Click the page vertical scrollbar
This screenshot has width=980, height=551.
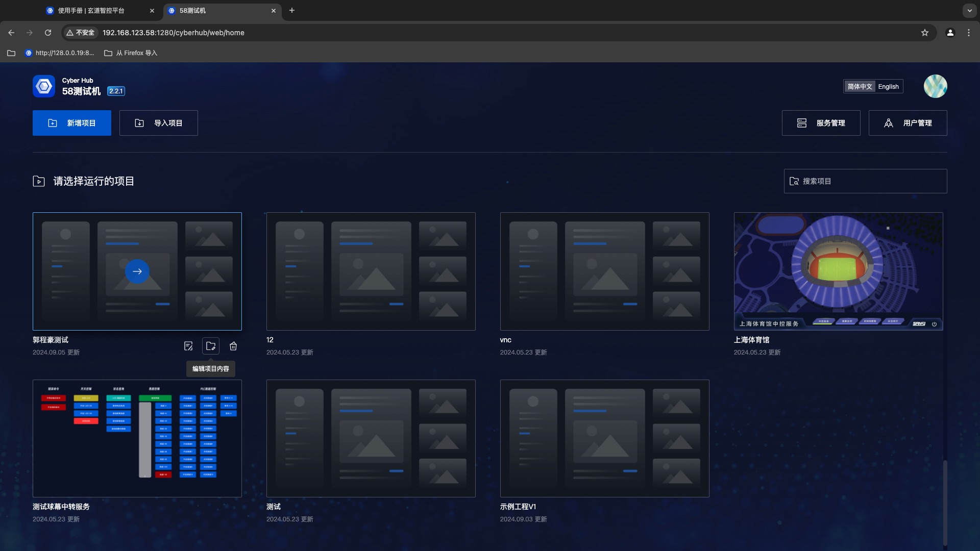pos(945,503)
